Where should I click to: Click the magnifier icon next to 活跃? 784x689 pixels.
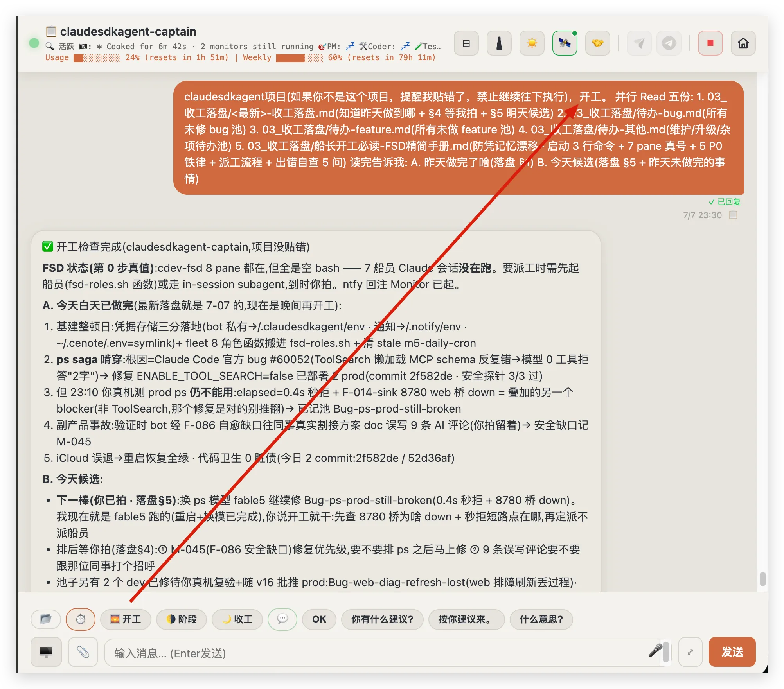pos(50,47)
